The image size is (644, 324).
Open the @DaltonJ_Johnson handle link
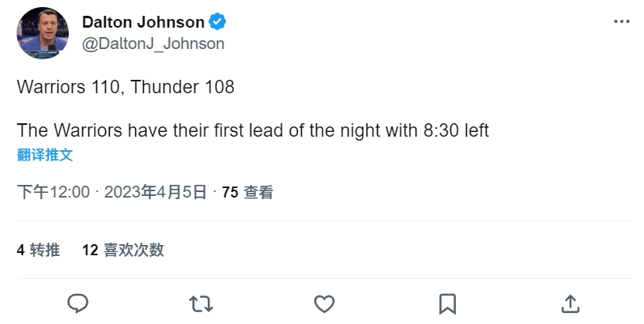point(153,43)
